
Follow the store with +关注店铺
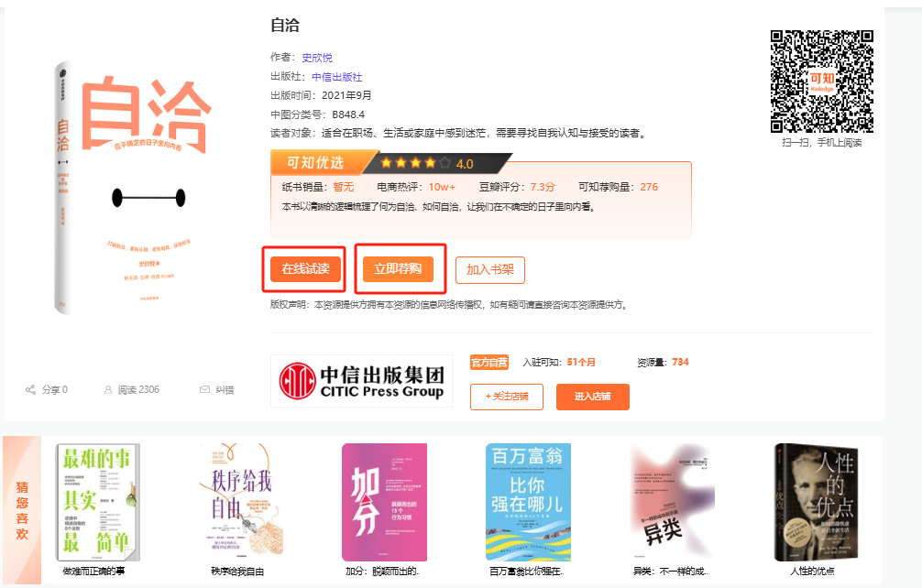pos(506,397)
